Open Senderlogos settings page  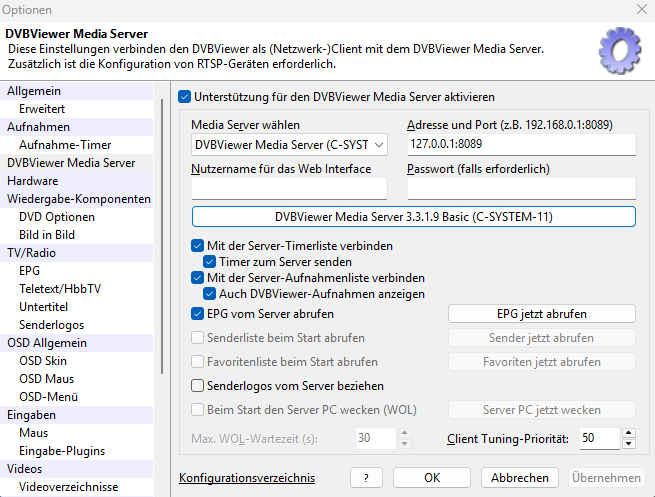pos(76,325)
